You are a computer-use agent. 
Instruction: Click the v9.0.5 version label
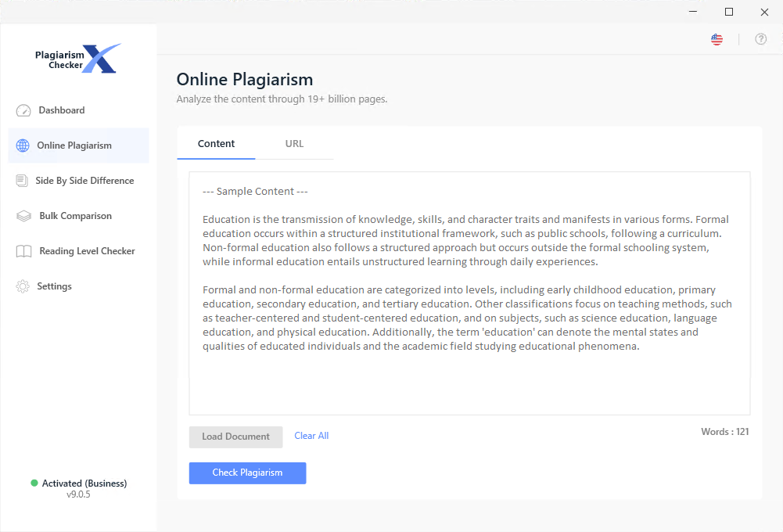tap(78, 494)
